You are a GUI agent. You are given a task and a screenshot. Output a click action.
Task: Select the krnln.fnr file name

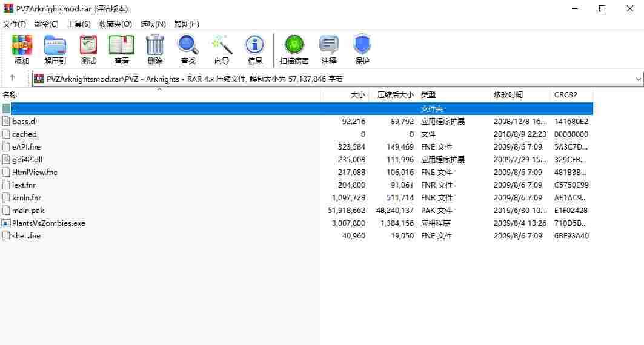pos(27,198)
